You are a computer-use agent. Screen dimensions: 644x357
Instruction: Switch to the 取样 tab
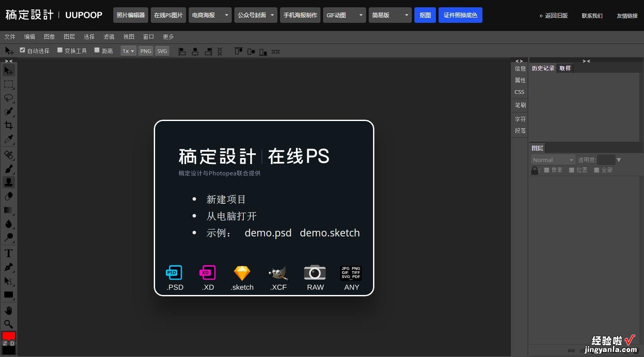[565, 68]
